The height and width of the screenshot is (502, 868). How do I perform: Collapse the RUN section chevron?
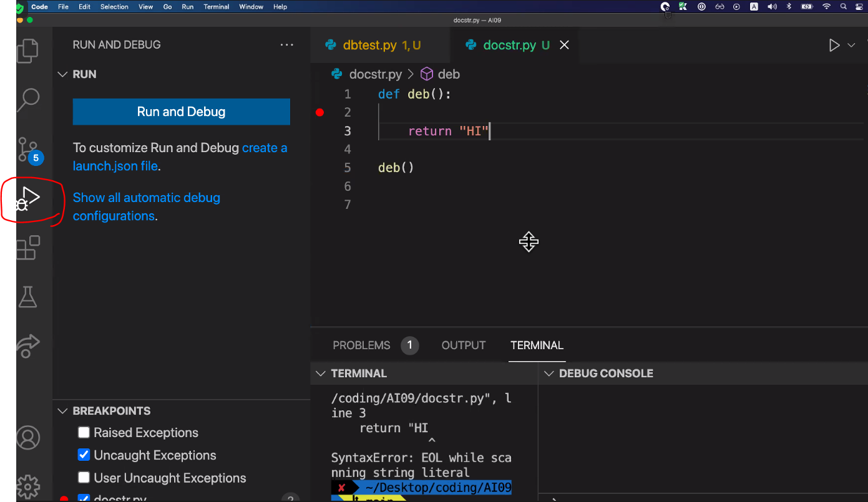coord(62,74)
